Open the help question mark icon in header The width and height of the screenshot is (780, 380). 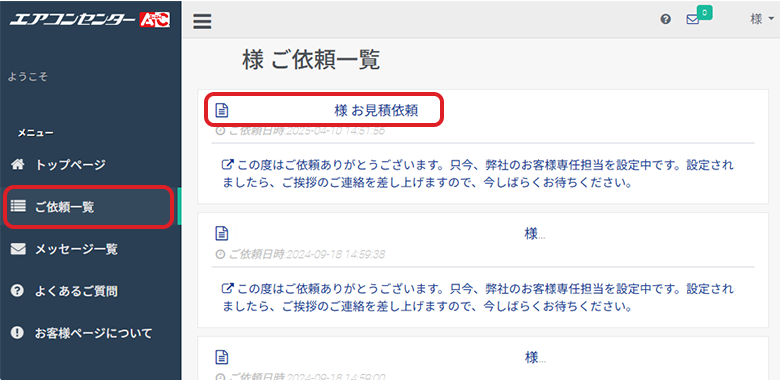(x=666, y=19)
